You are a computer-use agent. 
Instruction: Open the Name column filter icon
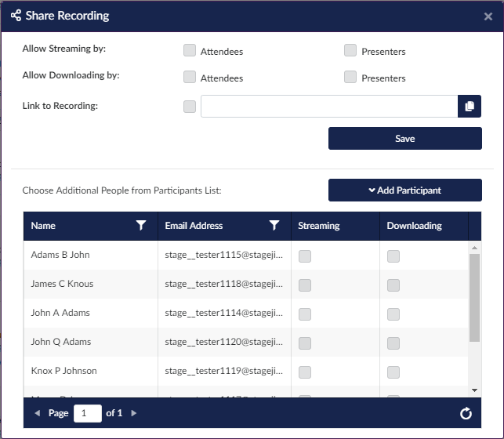point(141,226)
